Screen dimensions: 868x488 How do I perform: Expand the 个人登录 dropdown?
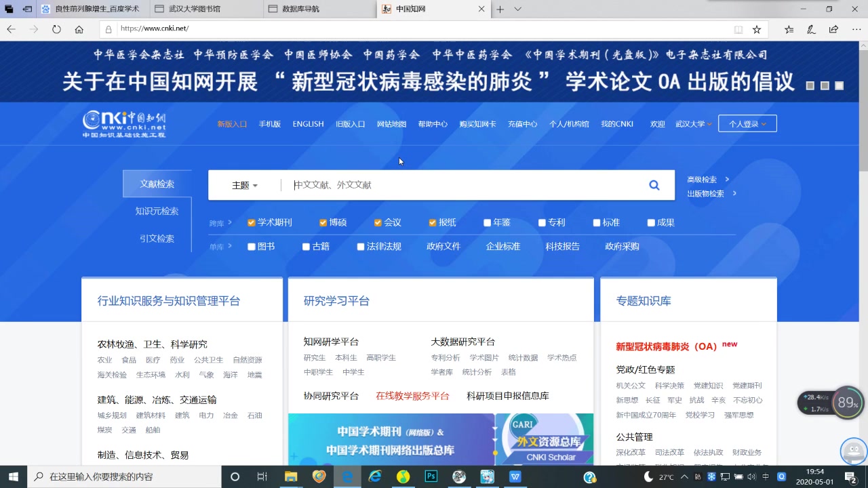(x=747, y=124)
